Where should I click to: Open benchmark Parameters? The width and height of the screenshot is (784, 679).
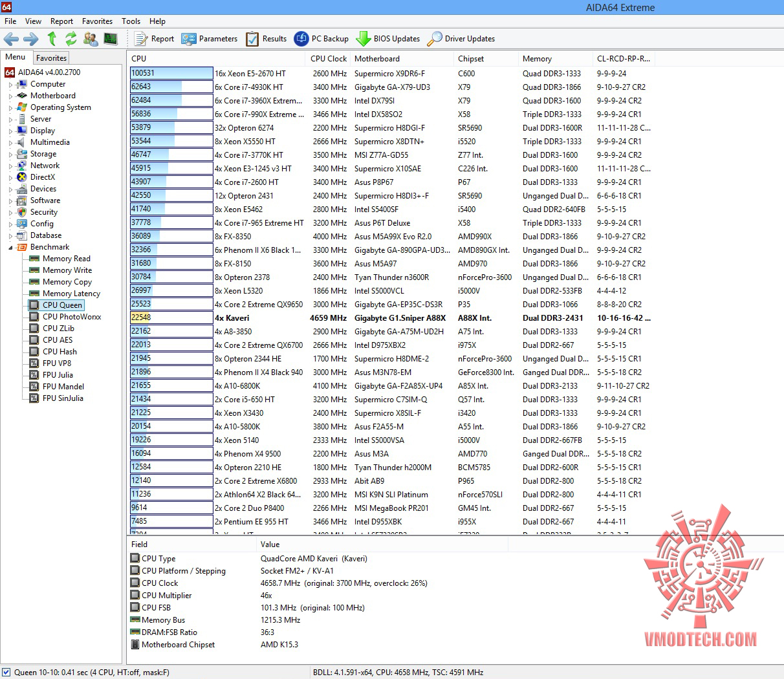point(210,39)
